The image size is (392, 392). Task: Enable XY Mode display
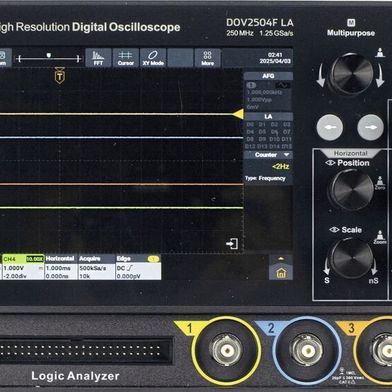(153, 58)
